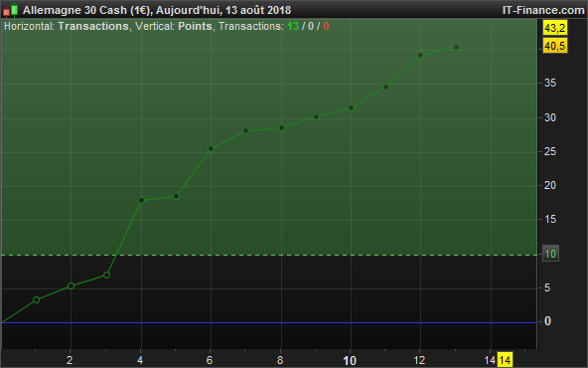Click the bold 10 label on the horizontal axis
The width and height of the screenshot is (588, 368).
click(x=350, y=360)
